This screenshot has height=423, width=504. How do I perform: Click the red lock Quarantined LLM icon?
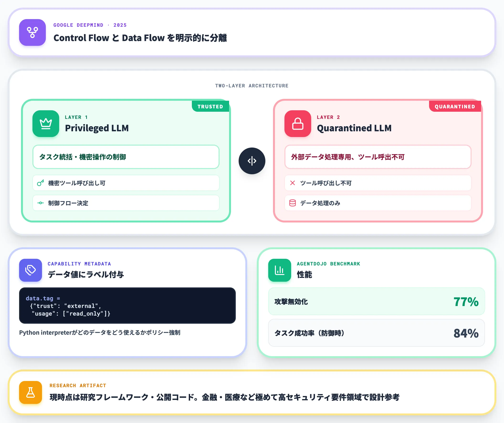tap(298, 124)
